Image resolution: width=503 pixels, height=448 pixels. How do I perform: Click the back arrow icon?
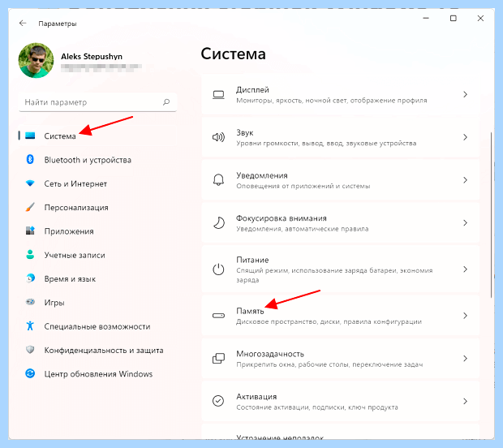click(23, 23)
